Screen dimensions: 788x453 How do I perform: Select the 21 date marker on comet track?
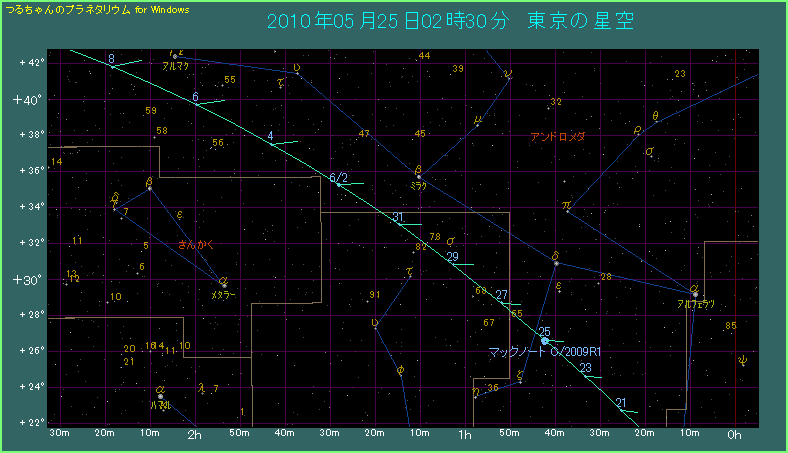point(621,403)
